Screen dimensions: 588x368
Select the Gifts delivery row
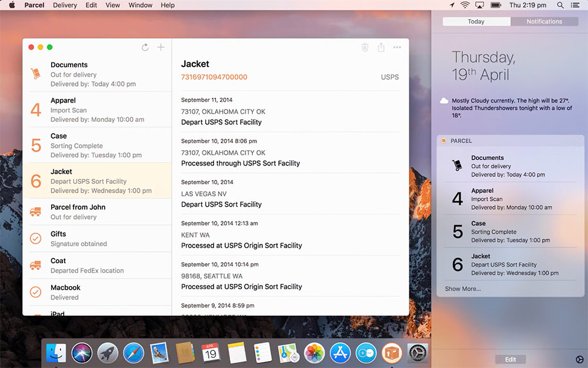(x=97, y=238)
